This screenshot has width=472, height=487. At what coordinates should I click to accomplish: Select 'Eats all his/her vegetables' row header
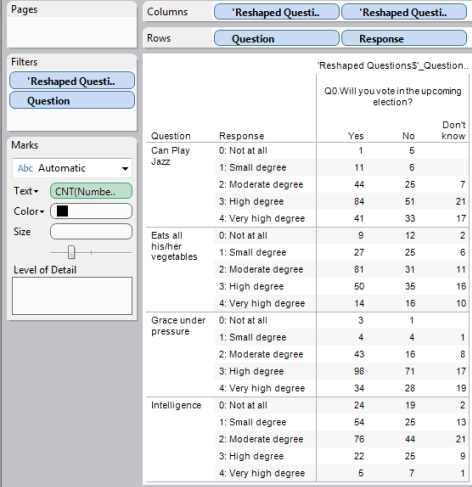[174, 246]
